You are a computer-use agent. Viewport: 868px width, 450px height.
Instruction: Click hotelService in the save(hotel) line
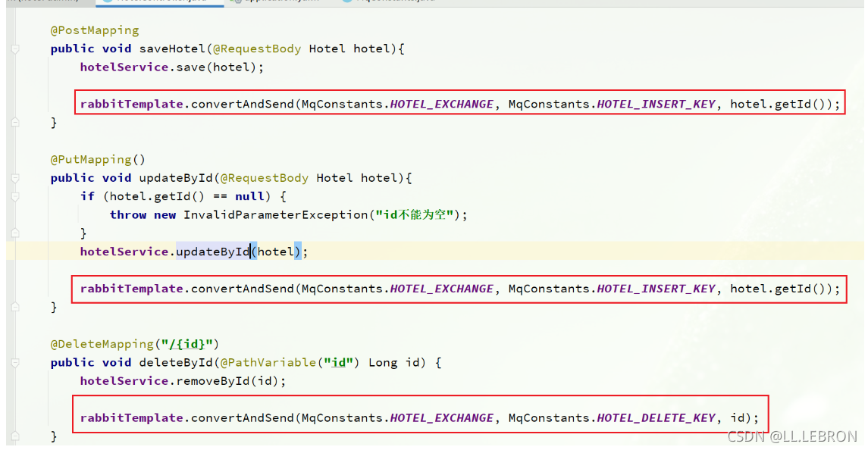pos(124,67)
